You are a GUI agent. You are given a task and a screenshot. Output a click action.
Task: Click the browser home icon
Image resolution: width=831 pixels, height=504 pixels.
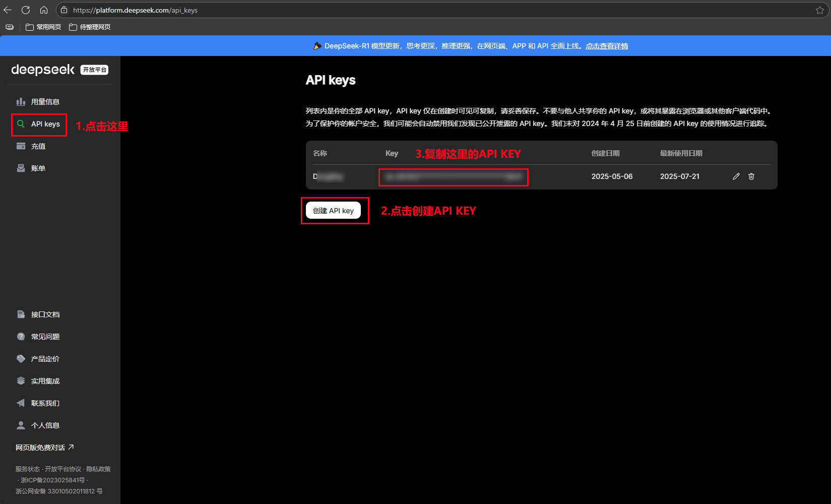(x=44, y=10)
